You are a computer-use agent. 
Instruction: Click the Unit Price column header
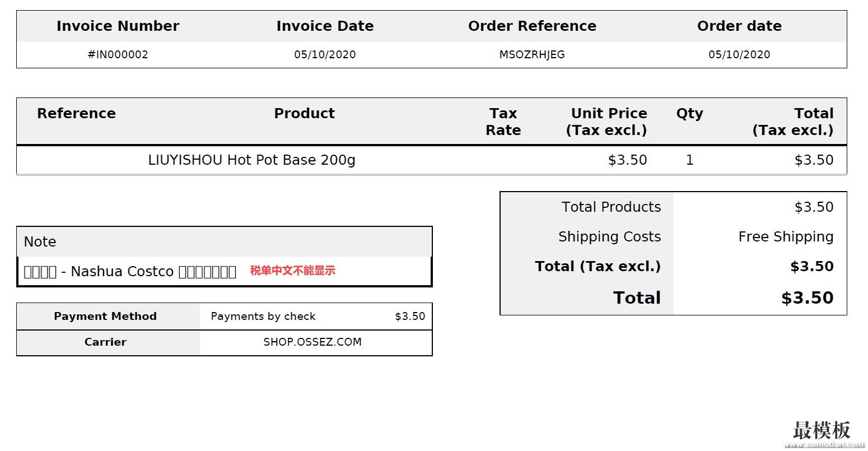608,122
